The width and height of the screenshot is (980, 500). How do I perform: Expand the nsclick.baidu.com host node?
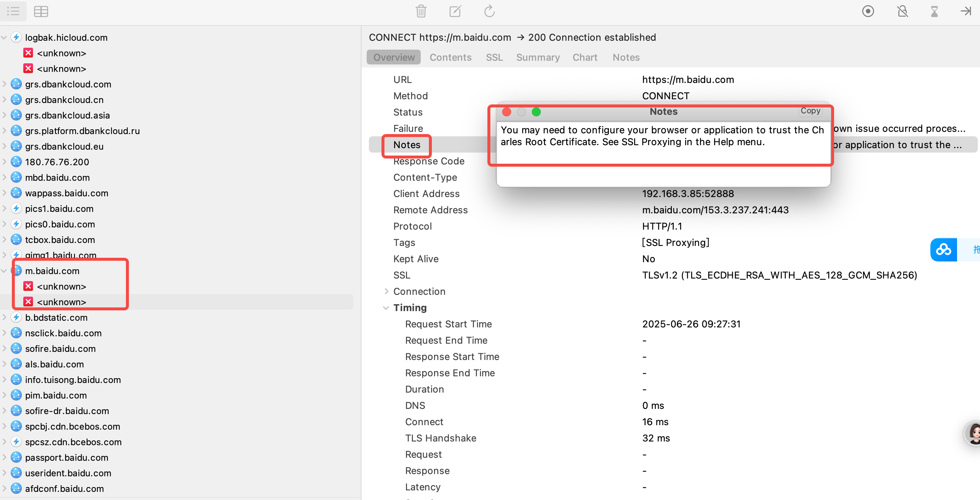click(4, 333)
